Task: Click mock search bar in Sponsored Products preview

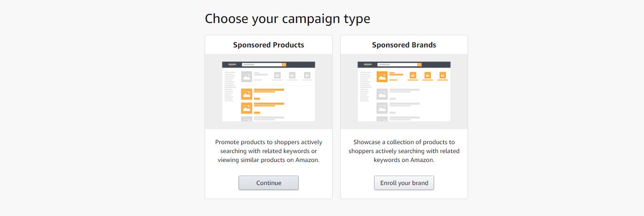Action: [x=262, y=64]
